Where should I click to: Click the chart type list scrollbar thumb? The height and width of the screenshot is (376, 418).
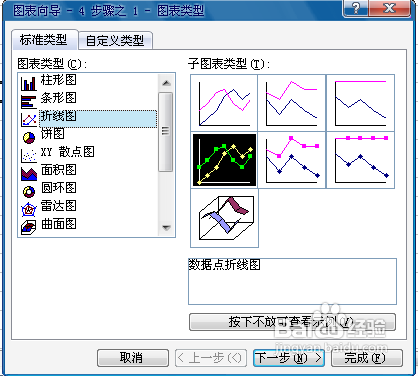click(166, 132)
